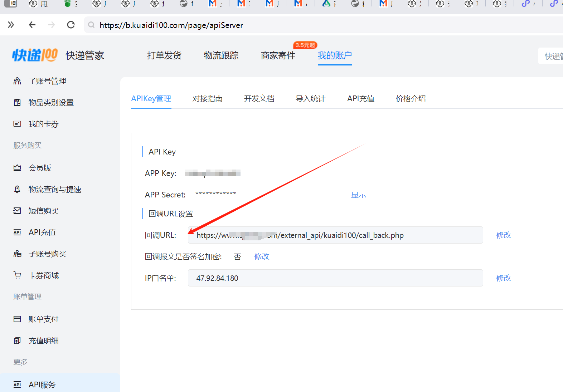Click 修改 next to 回调URL

pos(504,235)
